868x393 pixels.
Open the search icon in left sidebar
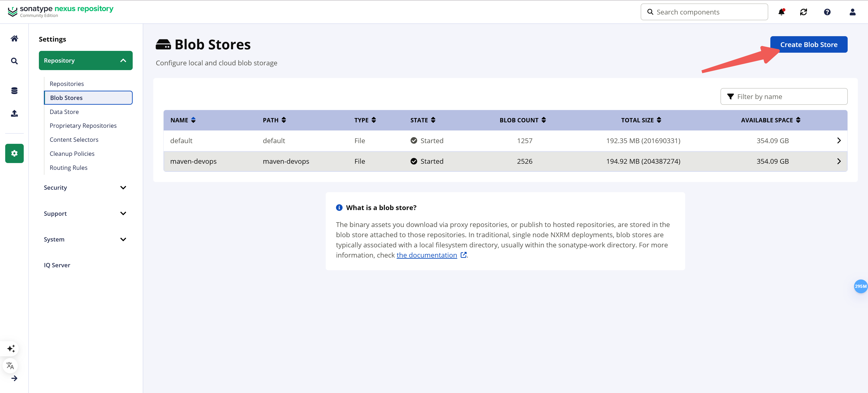click(14, 61)
